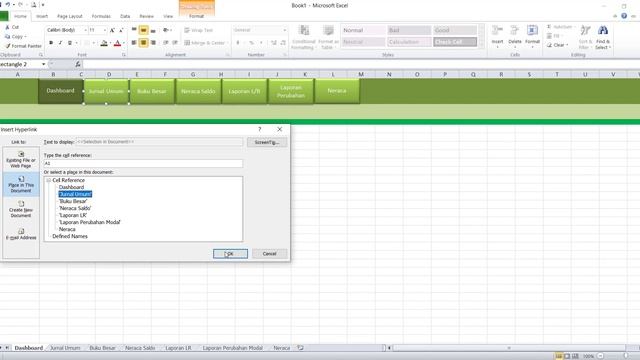Click the Insert Worksheet tab icon

[x=300, y=348]
